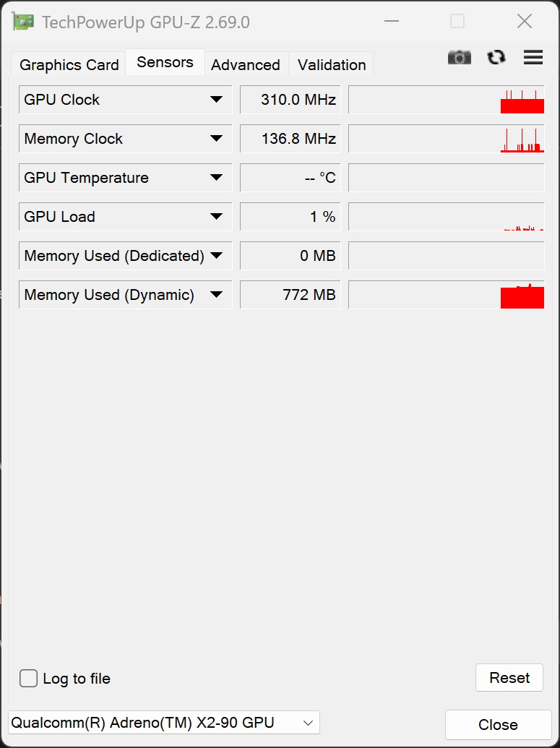This screenshot has width=560, height=748.
Task: Click the Close button at bottom
Action: pos(498,725)
